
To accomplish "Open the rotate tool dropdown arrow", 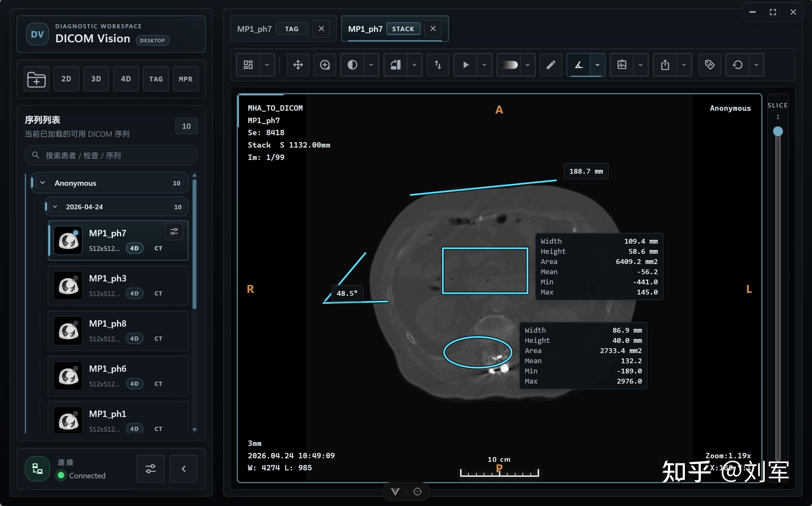I will click(x=414, y=65).
